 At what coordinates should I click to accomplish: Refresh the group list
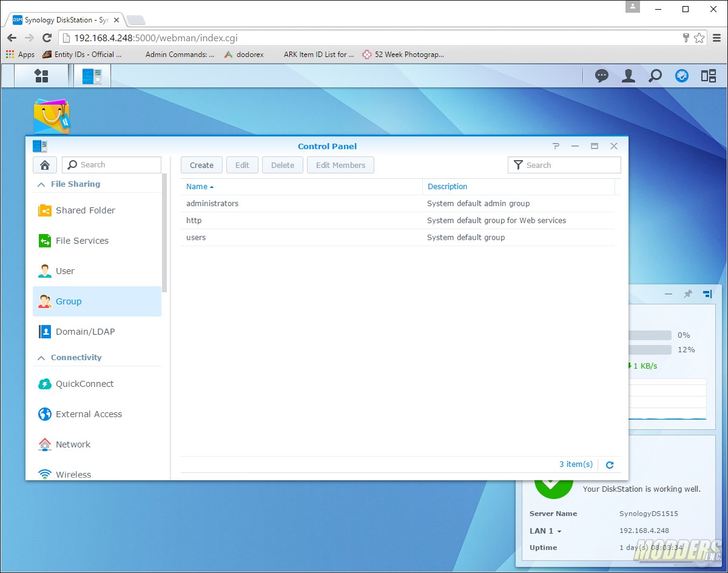click(610, 465)
